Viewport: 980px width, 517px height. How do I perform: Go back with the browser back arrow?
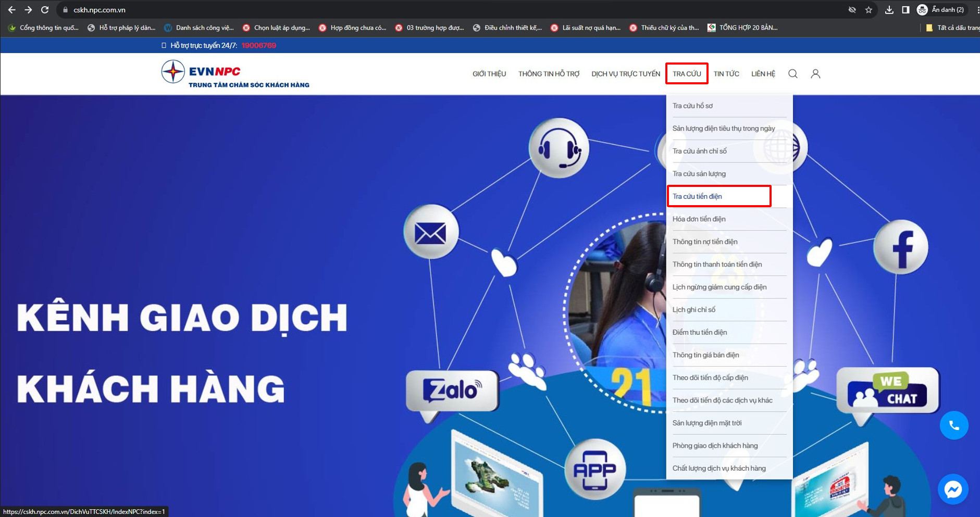pyautogui.click(x=11, y=10)
